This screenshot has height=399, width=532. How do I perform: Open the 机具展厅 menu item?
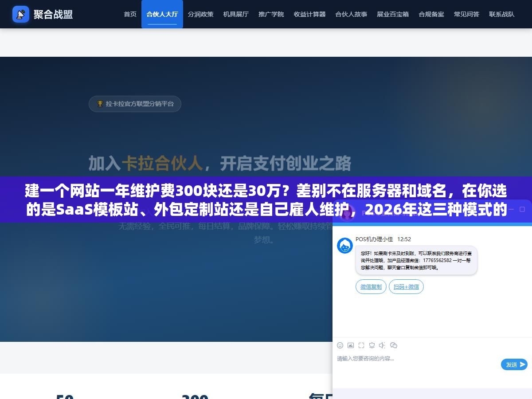pos(236,14)
